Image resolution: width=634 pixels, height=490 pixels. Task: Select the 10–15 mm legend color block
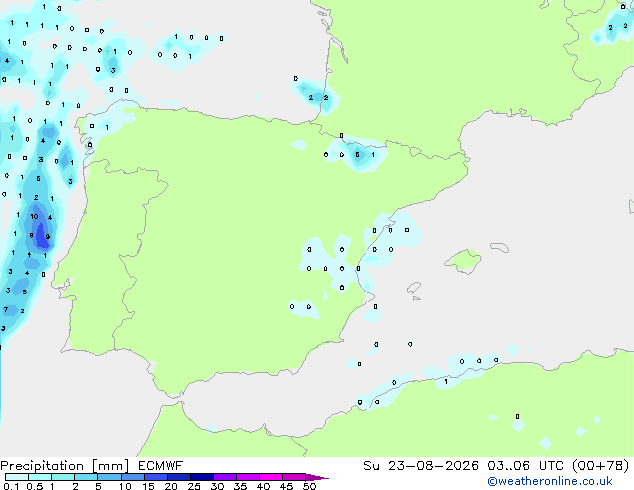point(132,477)
